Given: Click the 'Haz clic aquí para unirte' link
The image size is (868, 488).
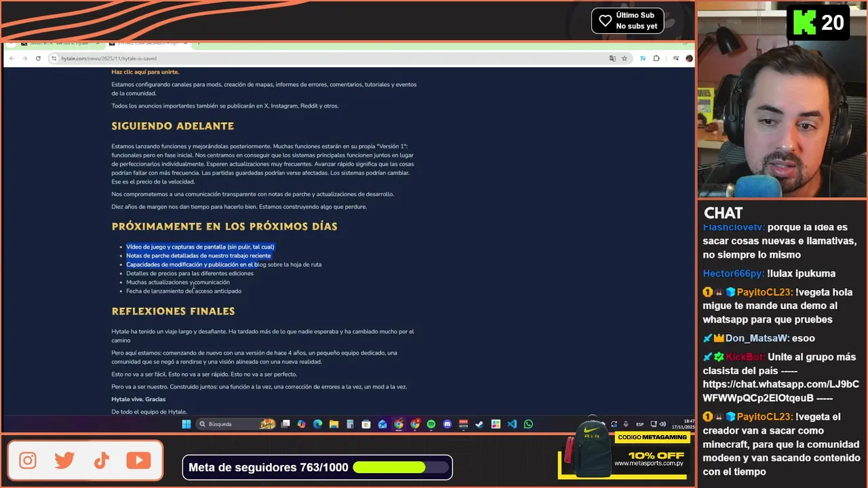Looking at the screenshot, I should 145,72.
